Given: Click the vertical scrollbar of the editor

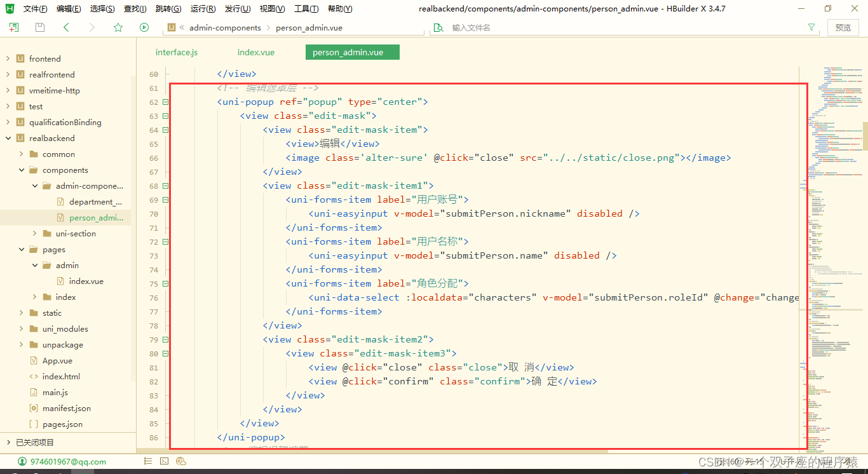Looking at the screenshot, I should point(865,136).
